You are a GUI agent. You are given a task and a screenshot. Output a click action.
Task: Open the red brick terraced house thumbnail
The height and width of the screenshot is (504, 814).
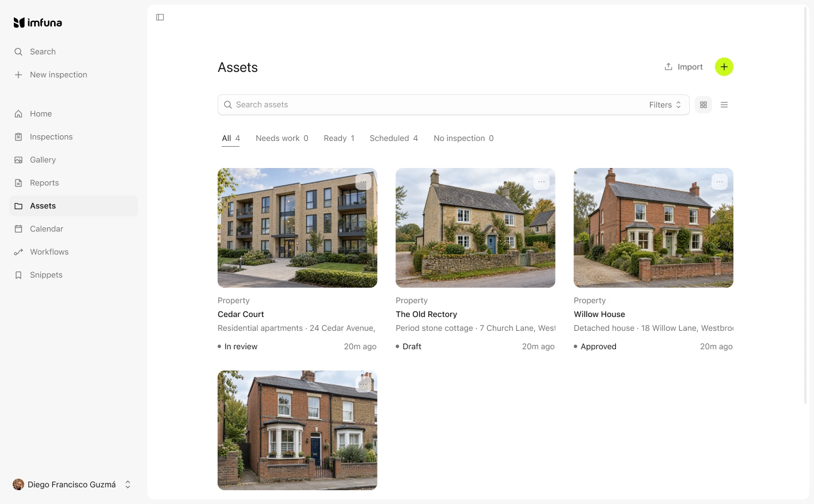click(x=297, y=430)
